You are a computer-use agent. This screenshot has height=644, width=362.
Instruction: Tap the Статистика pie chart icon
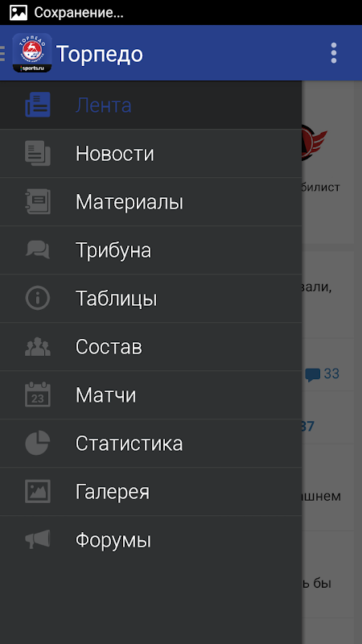point(38,444)
